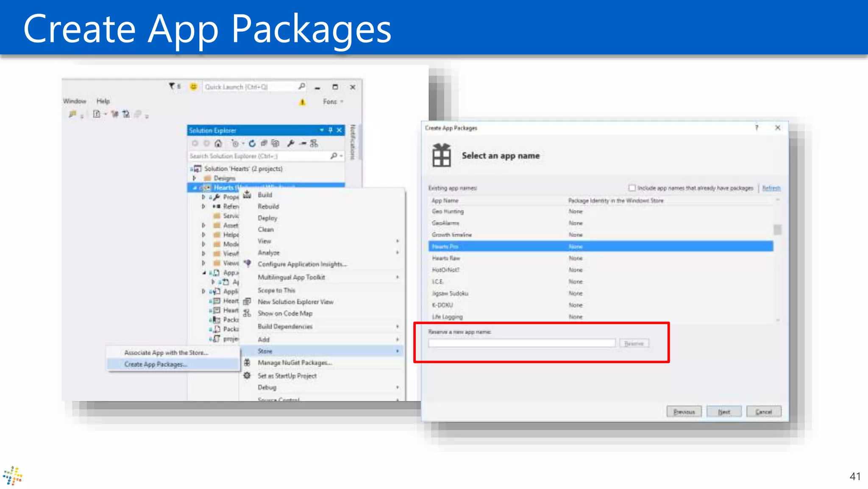Screen dimensions: 868x489
Task: Click the Quick Launch search box
Action: (x=255, y=87)
